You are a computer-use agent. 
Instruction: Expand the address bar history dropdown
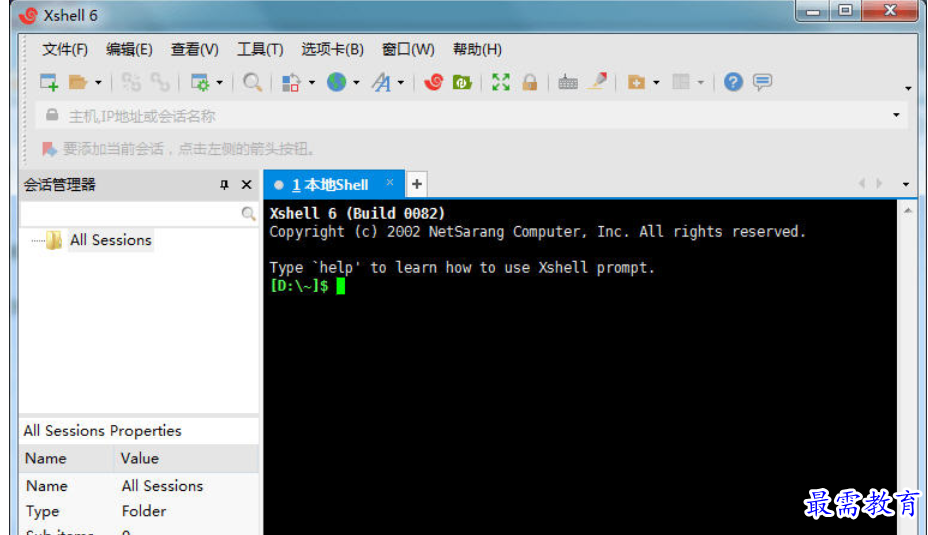pos(896,115)
